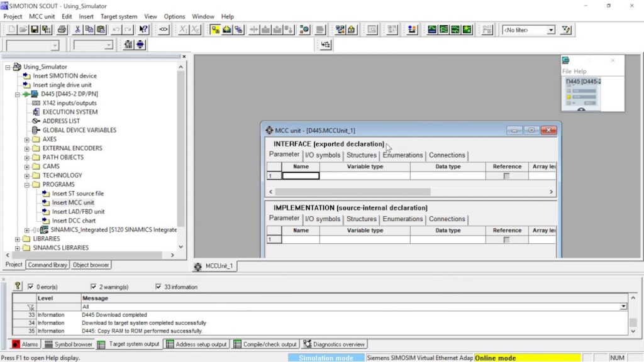Collapse the PROGRAMS folder
The image size is (644, 362).
[26, 185]
